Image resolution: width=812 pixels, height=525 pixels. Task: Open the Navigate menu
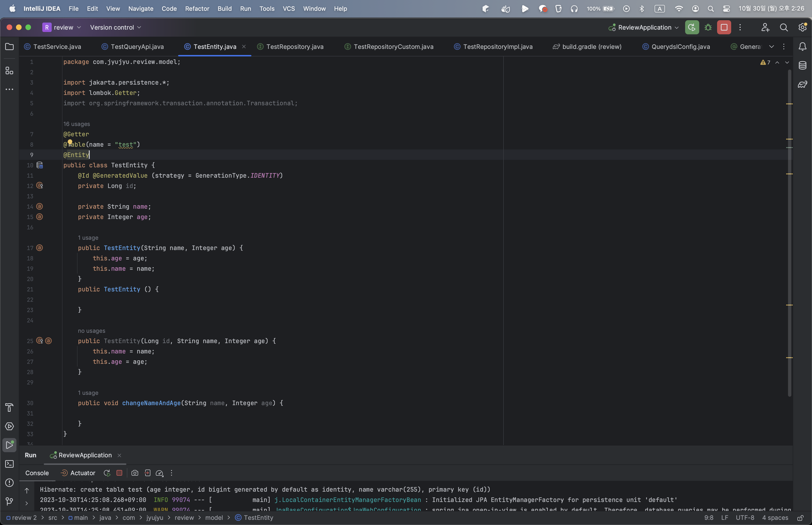[141, 8]
